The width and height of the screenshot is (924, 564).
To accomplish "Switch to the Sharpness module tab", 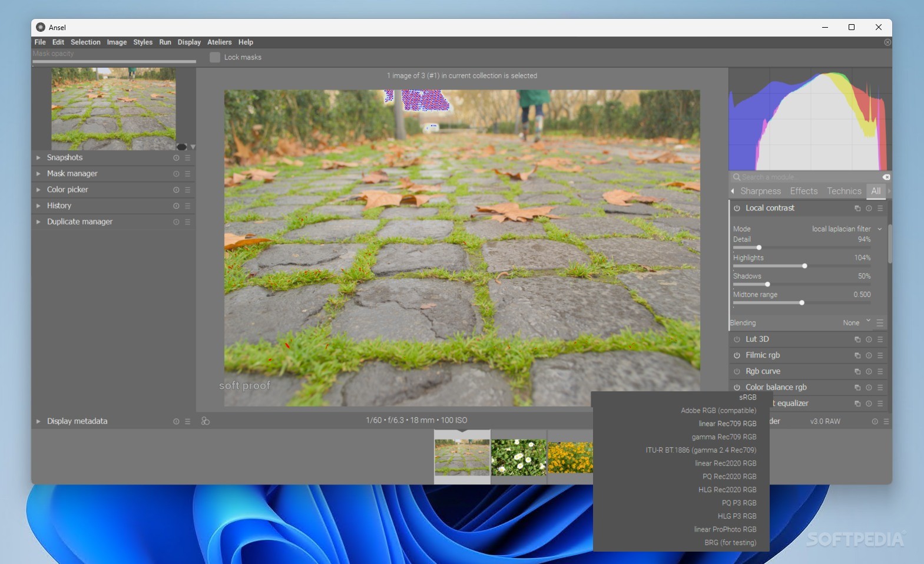I will pyautogui.click(x=760, y=191).
